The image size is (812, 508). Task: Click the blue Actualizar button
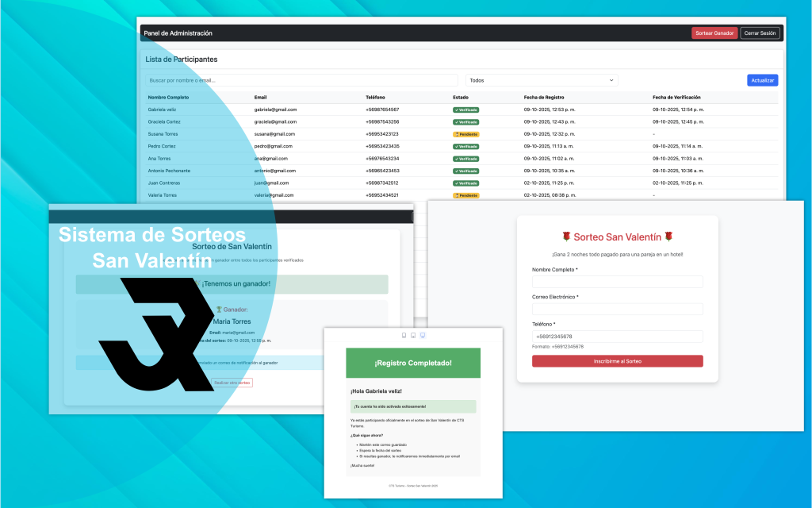coord(762,80)
